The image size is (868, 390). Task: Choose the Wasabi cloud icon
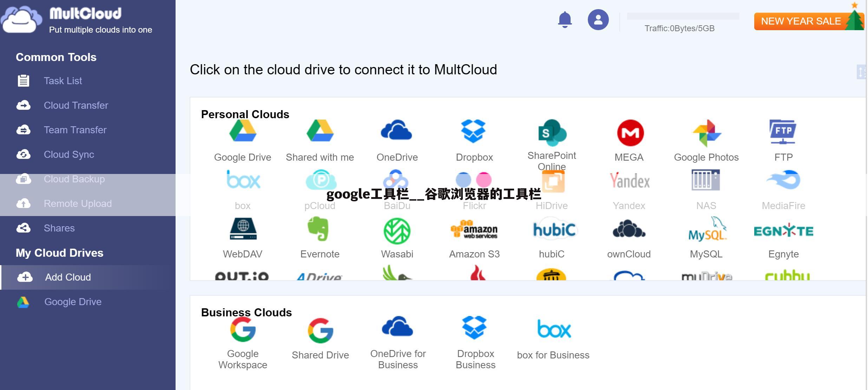pos(397,231)
